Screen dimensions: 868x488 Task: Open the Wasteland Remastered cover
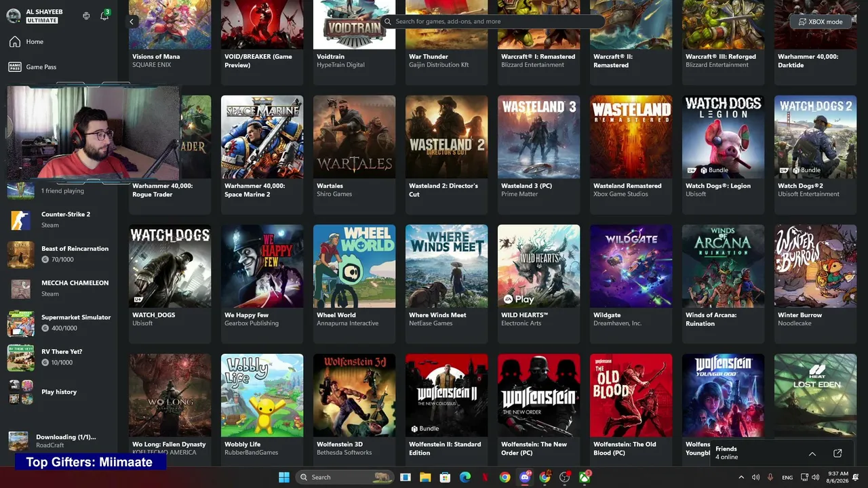coord(631,137)
